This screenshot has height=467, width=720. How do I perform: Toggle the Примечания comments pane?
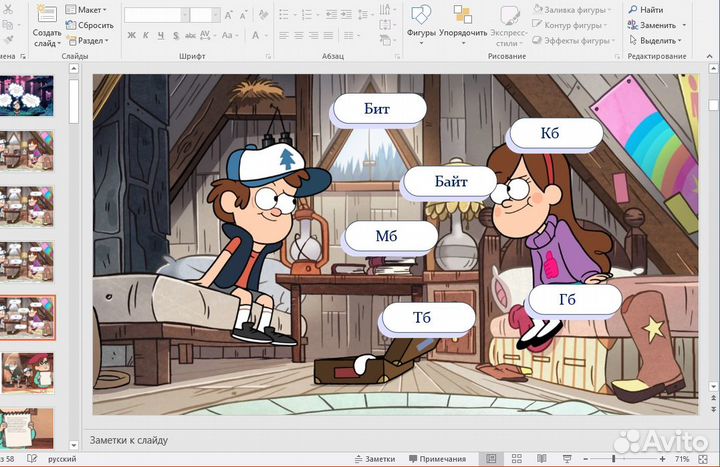(435, 459)
